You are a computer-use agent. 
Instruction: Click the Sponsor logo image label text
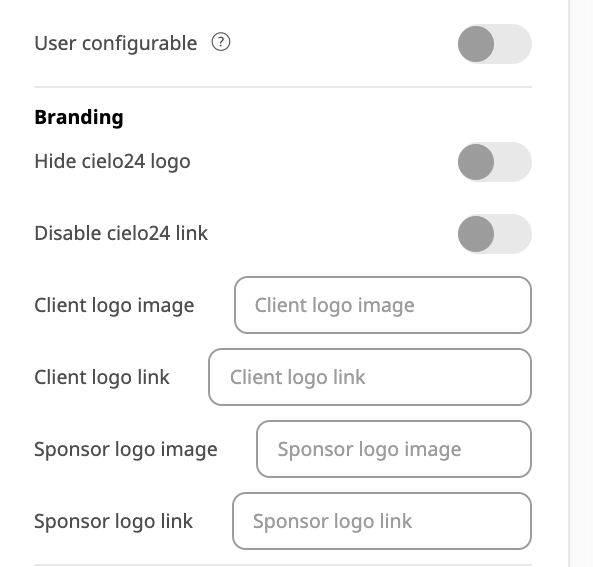coord(126,449)
